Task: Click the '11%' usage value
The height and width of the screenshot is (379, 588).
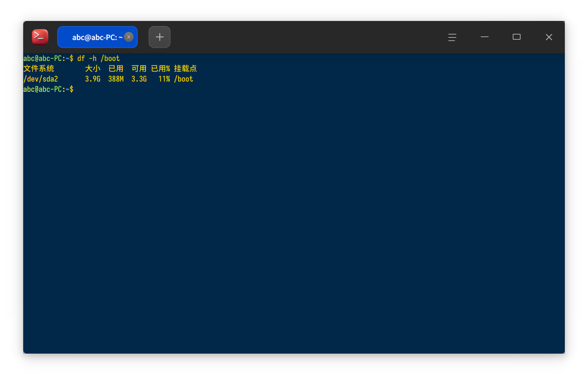Action: (x=164, y=79)
